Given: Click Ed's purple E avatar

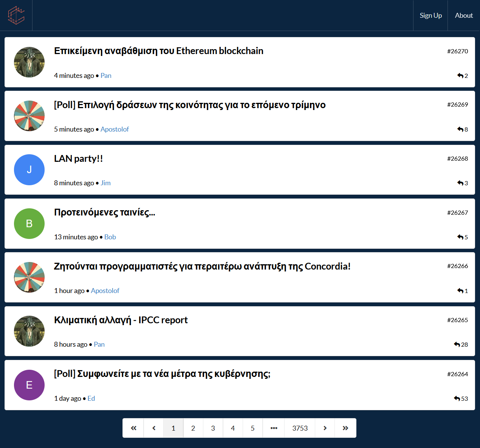Looking at the screenshot, I should click(29, 385).
